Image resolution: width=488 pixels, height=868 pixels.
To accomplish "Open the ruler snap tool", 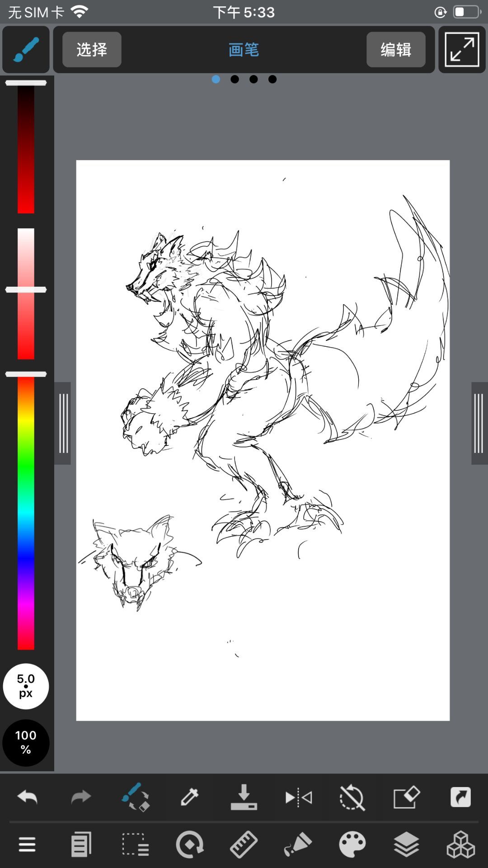I will 244,844.
